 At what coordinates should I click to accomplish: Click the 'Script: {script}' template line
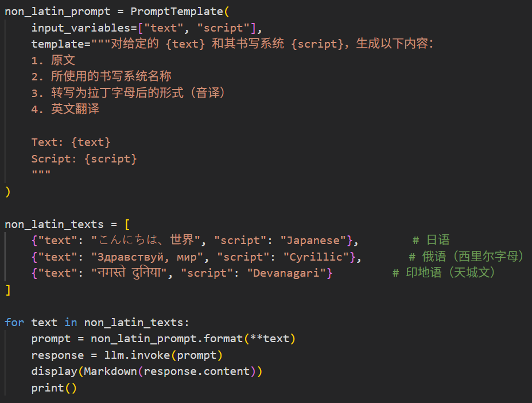tap(84, 159)
